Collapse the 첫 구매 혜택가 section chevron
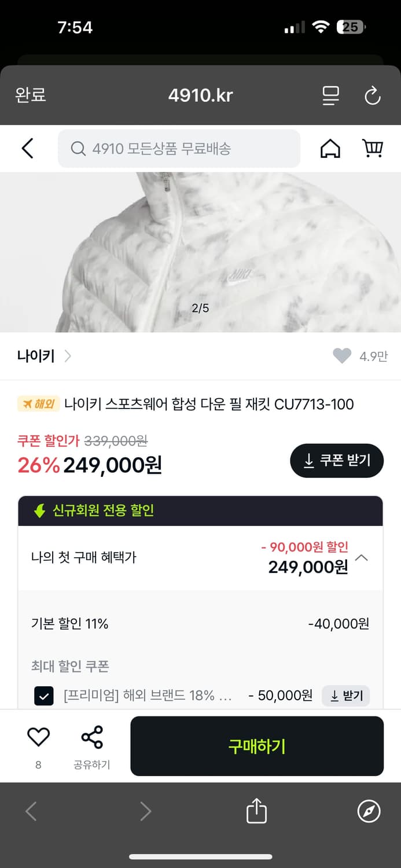Screen dimensions: 401x868 click(362, 558)
